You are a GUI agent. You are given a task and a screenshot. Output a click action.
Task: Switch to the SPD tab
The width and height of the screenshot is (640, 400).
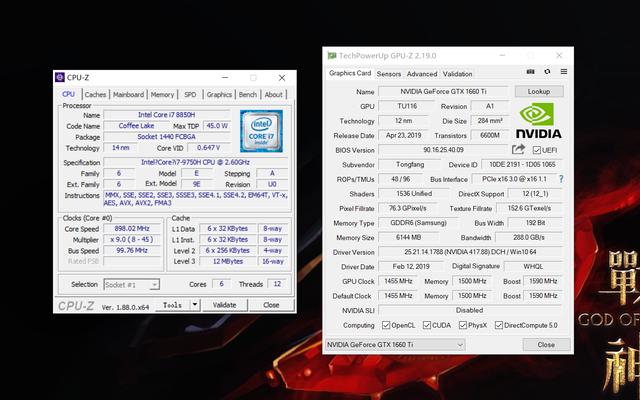(x=190, y=94)
